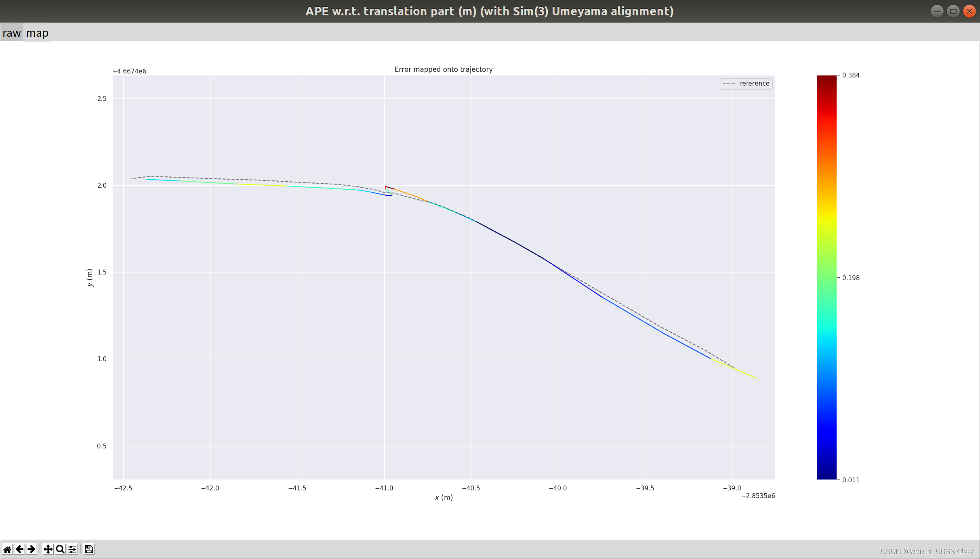
Task: Maximize the APE plot window
Action: pyautogui.click(x=953, y=11)
